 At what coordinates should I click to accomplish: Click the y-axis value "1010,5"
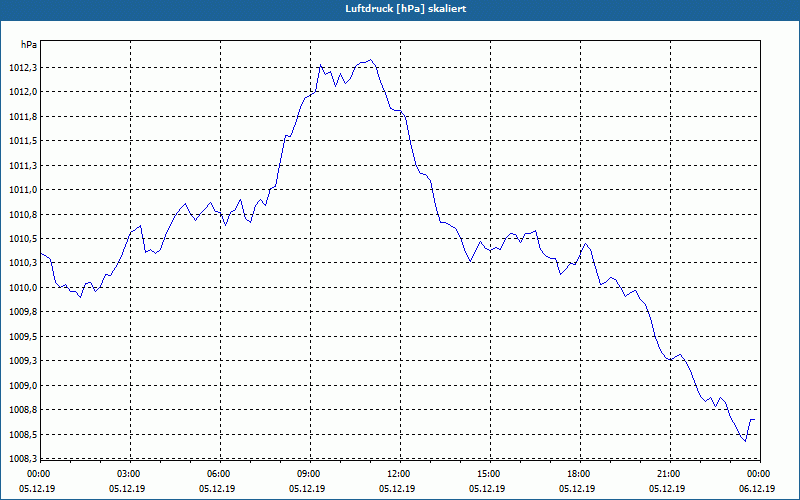point(23,239)
